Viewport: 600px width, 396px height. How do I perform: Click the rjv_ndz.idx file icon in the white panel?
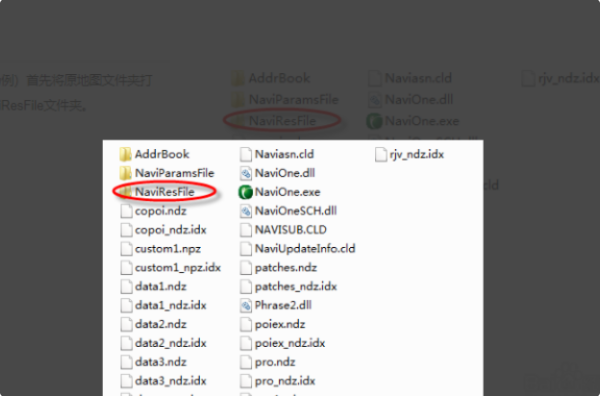pyautogui.click(x=381, y=155)
